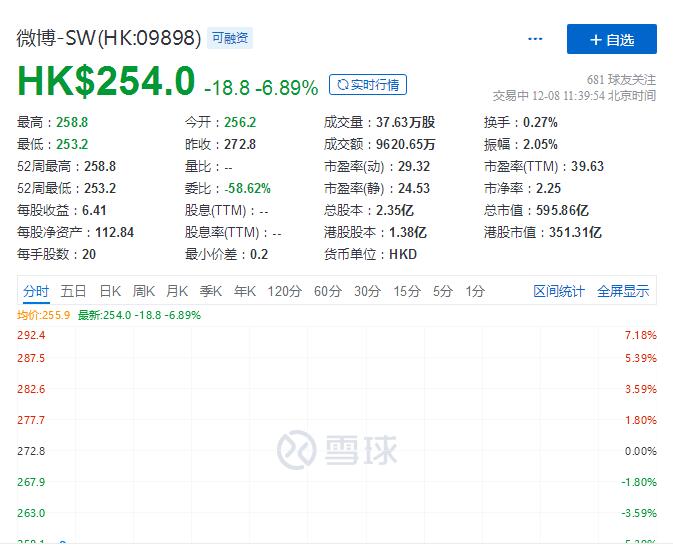Click the 市盈率(TTM) value 39.63

point(587,167)
